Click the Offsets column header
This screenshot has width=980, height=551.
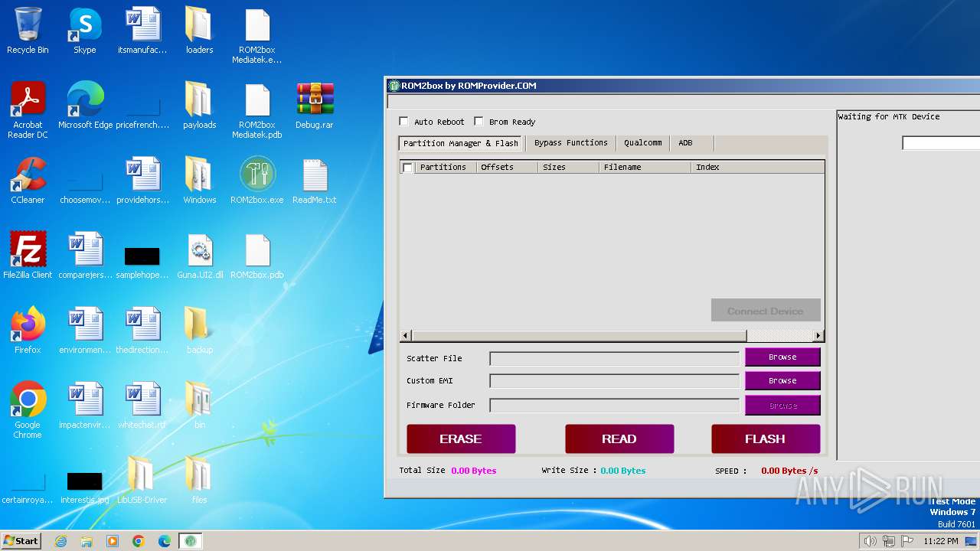click(x=507, y=167)
